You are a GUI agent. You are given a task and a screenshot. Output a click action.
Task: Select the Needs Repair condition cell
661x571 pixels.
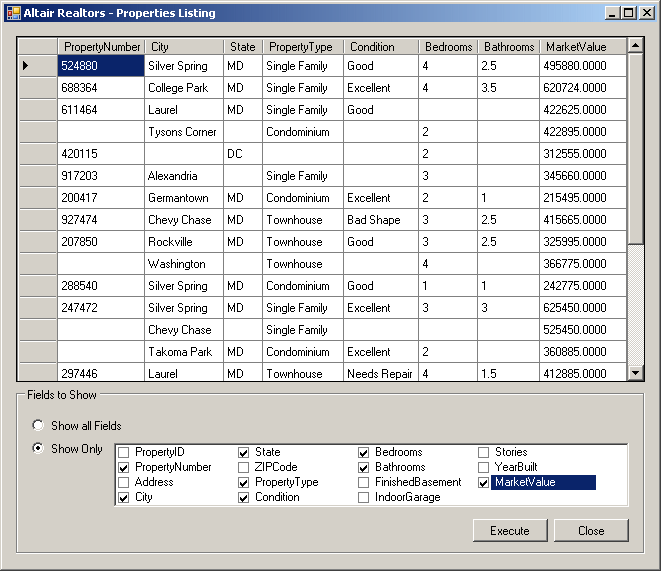click(381, 373)
